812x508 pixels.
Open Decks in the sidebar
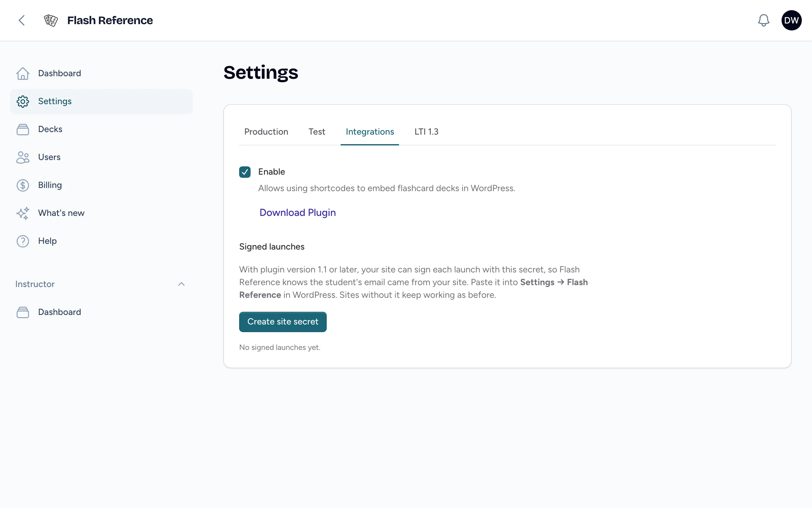tap(101, 129)
